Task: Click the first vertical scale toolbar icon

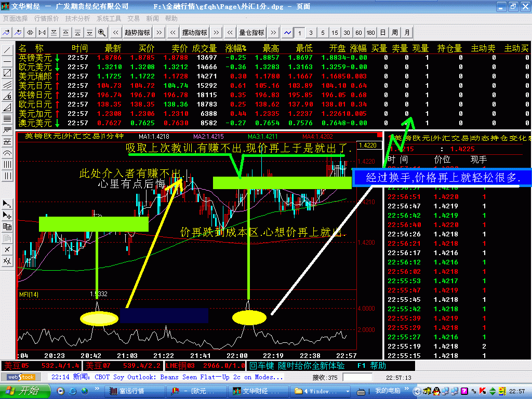Action: click(x=54, y=33)
